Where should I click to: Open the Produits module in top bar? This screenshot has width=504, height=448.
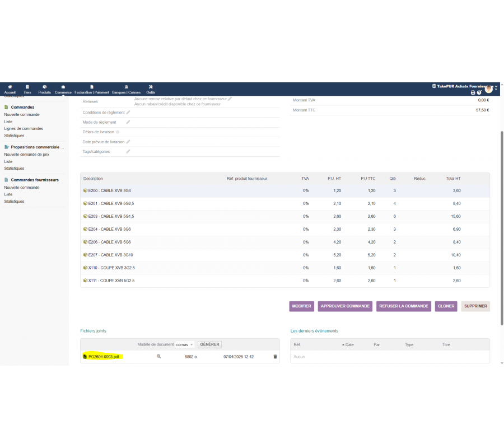tap(45, 89)
